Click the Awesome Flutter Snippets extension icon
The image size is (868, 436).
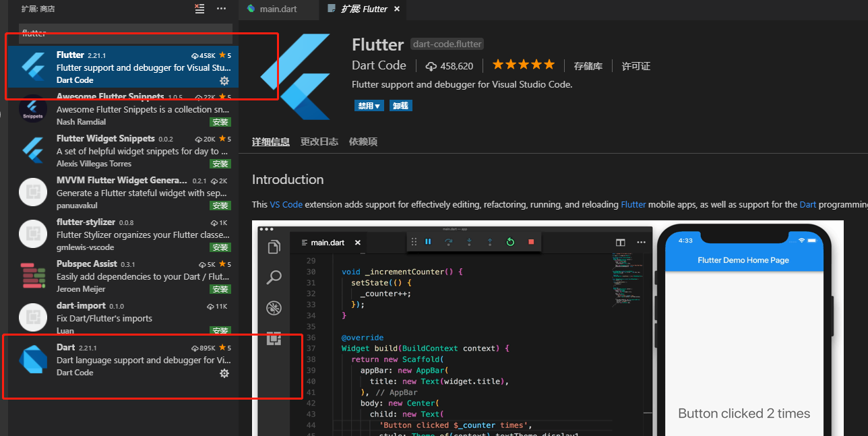(33, 109)
